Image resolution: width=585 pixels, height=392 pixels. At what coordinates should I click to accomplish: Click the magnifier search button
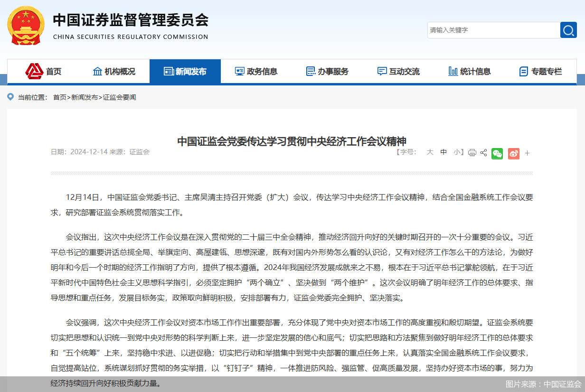pos(568,30)
